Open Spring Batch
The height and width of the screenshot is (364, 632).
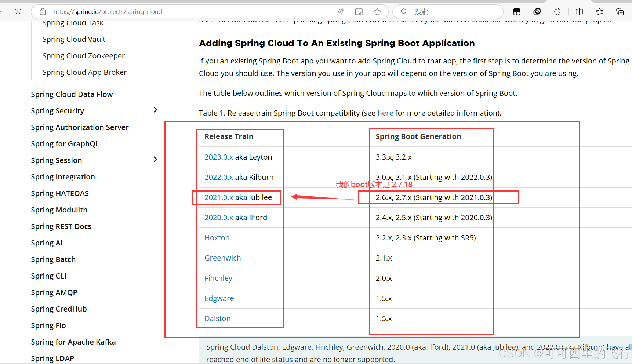click(x=53, y=259)
